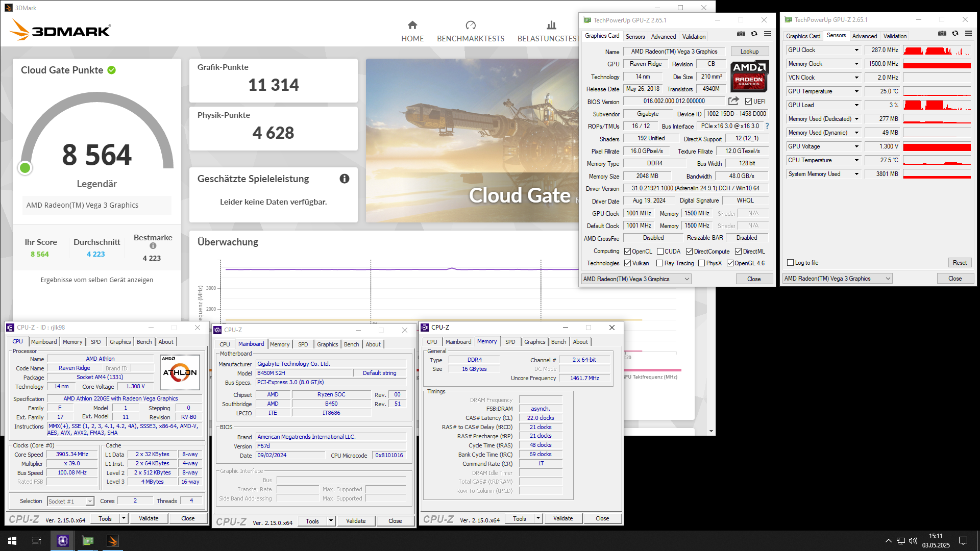Open Mainboard tab in CPU-Z CPU window
The height and width of the screenshot is (551, 980).
pyautogui.click(x=44, y=342)
